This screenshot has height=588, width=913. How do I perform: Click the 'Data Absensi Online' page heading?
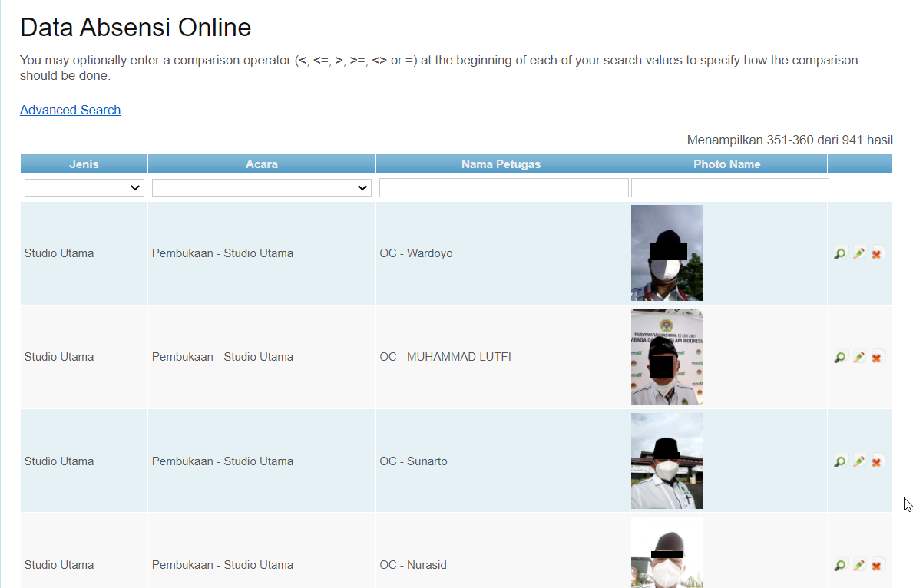(x=136, y=28)
